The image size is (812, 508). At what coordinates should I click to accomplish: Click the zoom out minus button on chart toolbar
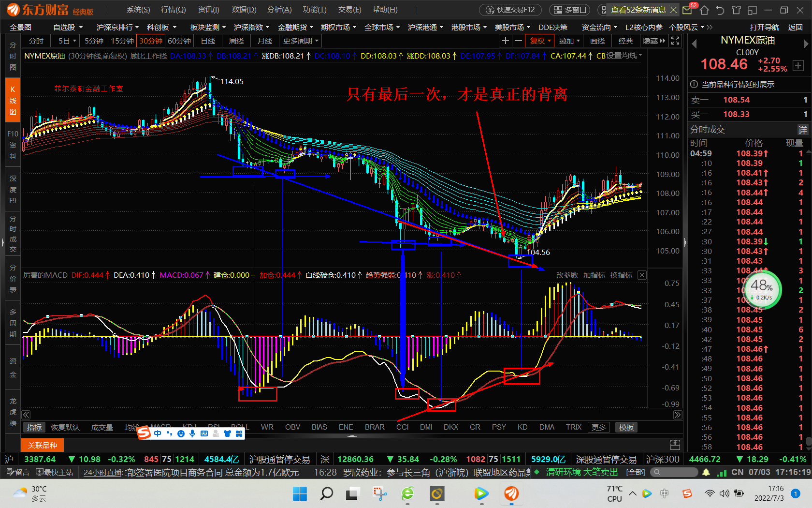[x=519, y=41]
